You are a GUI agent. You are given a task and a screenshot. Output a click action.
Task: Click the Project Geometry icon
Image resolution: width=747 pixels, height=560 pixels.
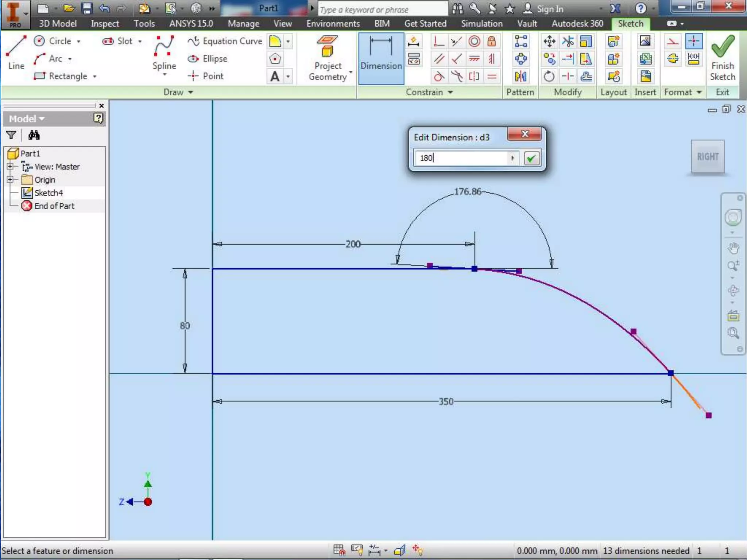[328, 47]
